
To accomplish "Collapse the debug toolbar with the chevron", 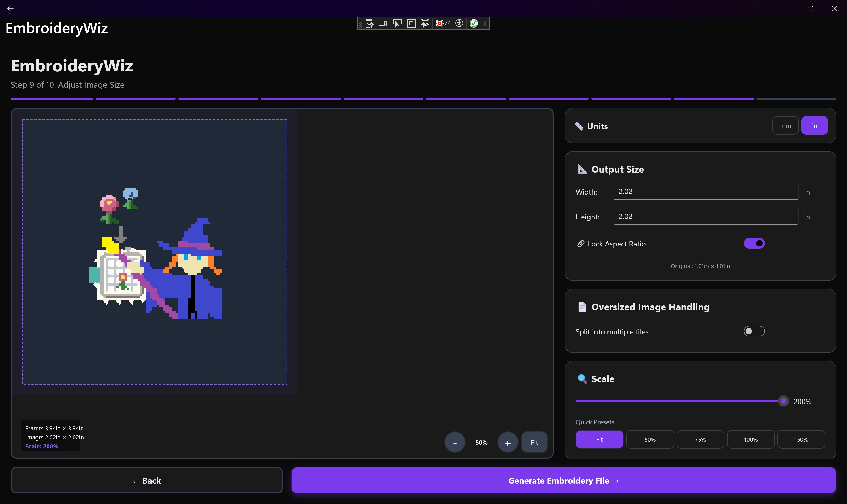I will (x=485, y=24).
